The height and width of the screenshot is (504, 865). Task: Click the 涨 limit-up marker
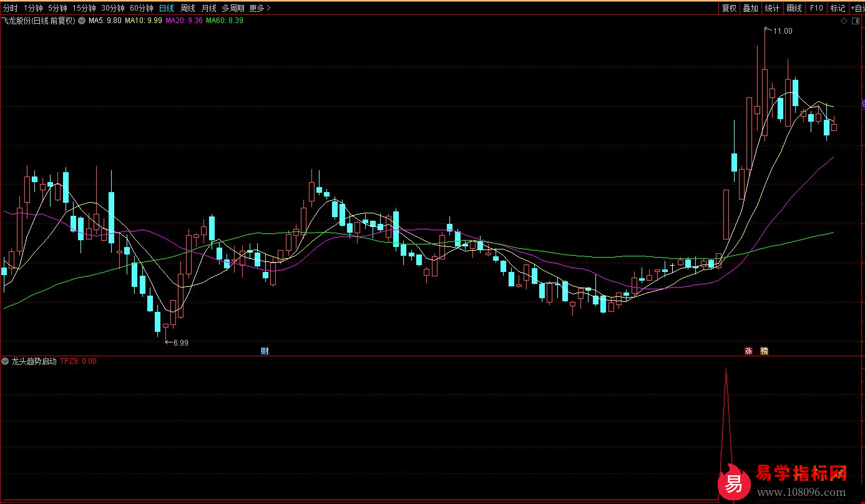coord(748,351)
